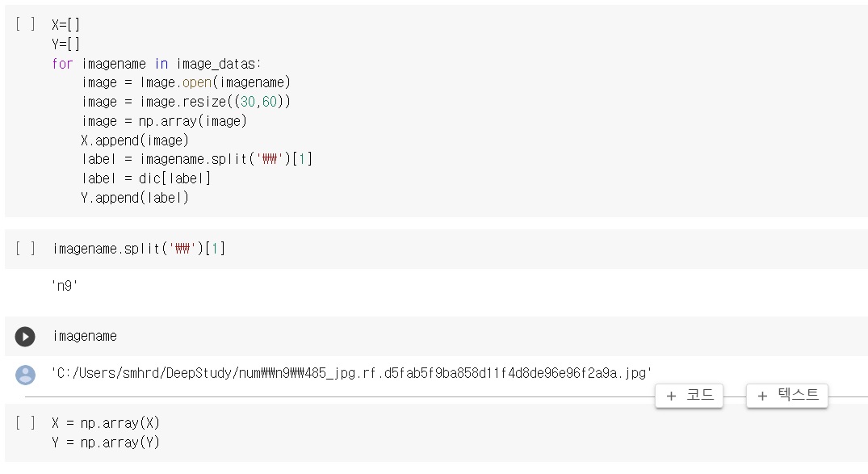Click the output file path string

click(351, 373)
